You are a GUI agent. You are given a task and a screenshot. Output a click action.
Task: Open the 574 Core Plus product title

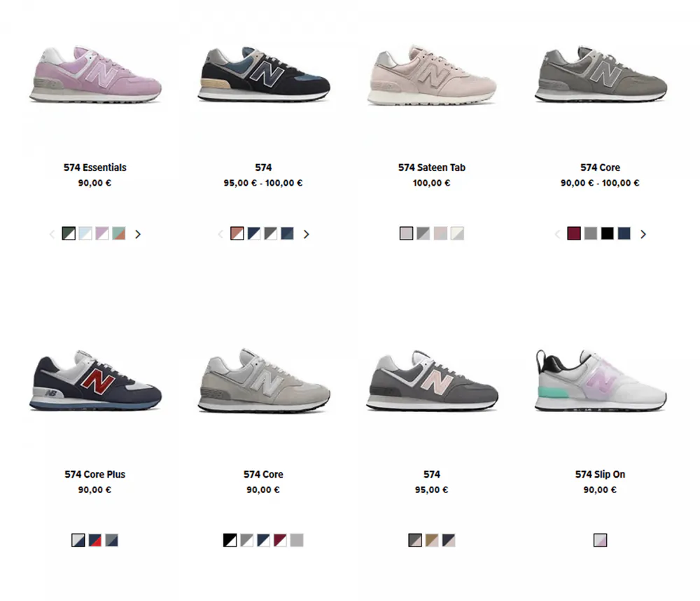click(x=94, y=474)
